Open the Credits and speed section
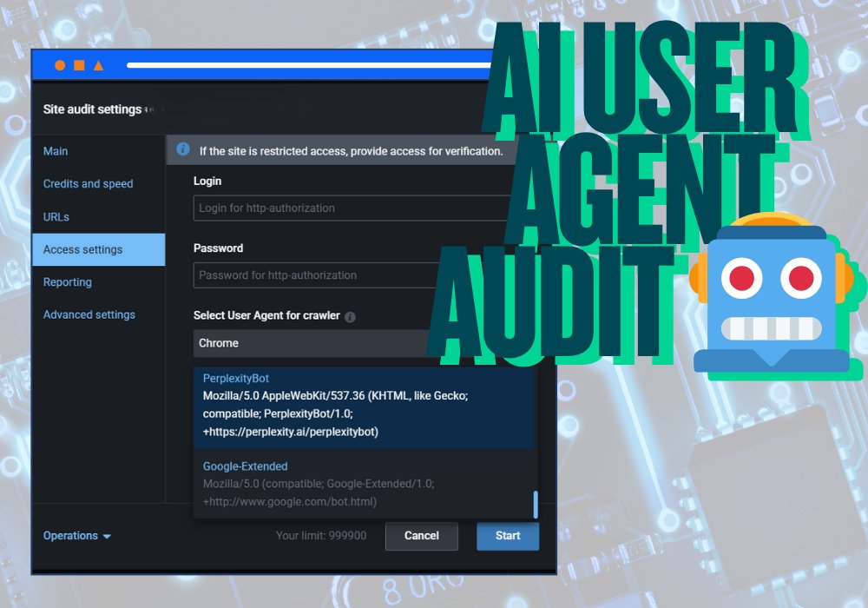 point(88,183)
